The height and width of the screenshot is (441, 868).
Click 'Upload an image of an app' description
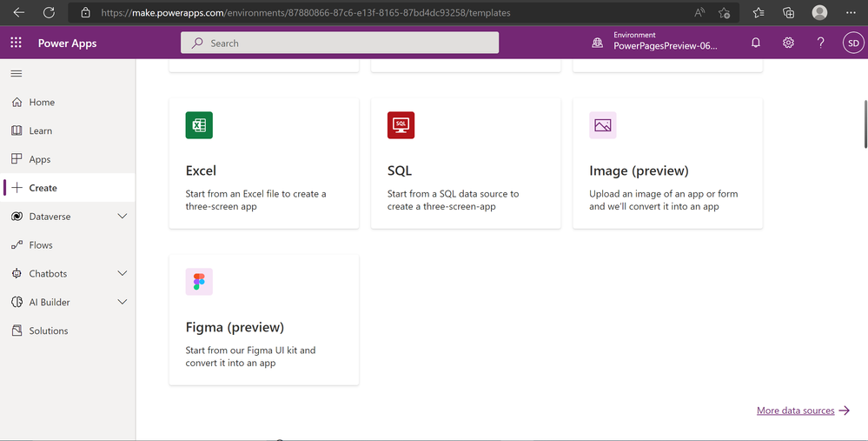click(x=663, y=200)
